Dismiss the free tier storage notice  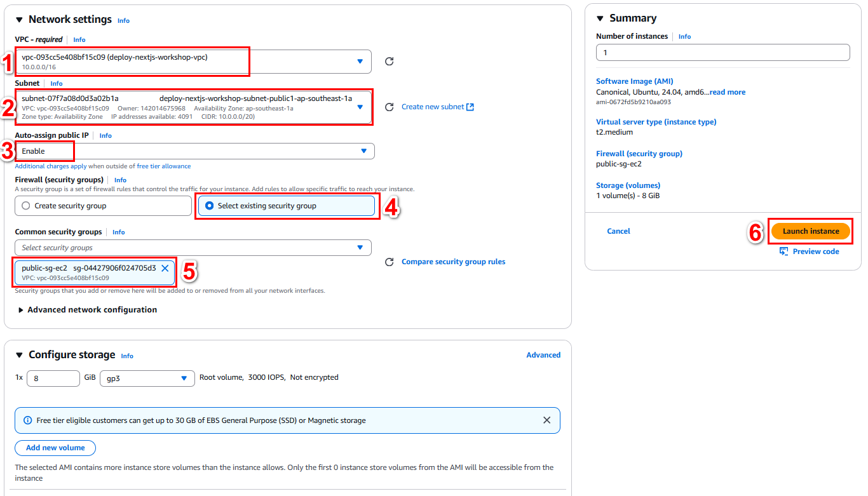click(546, 420)
